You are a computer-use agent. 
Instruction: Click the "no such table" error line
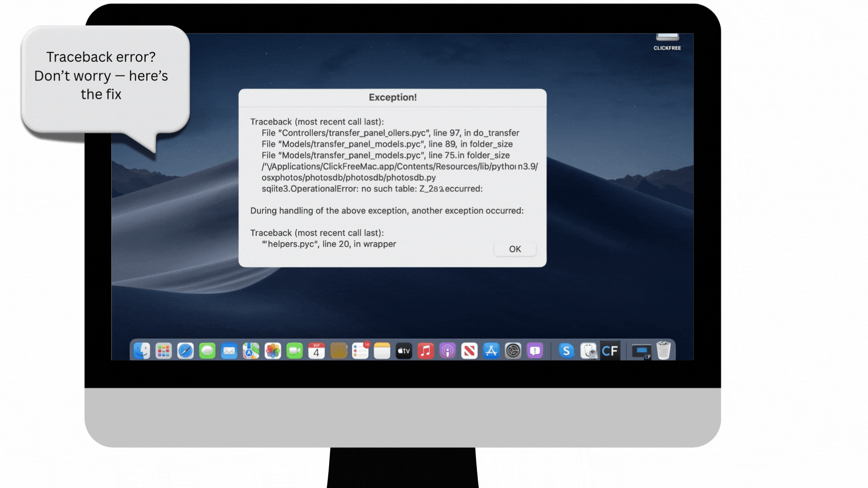tap(372, 188)
